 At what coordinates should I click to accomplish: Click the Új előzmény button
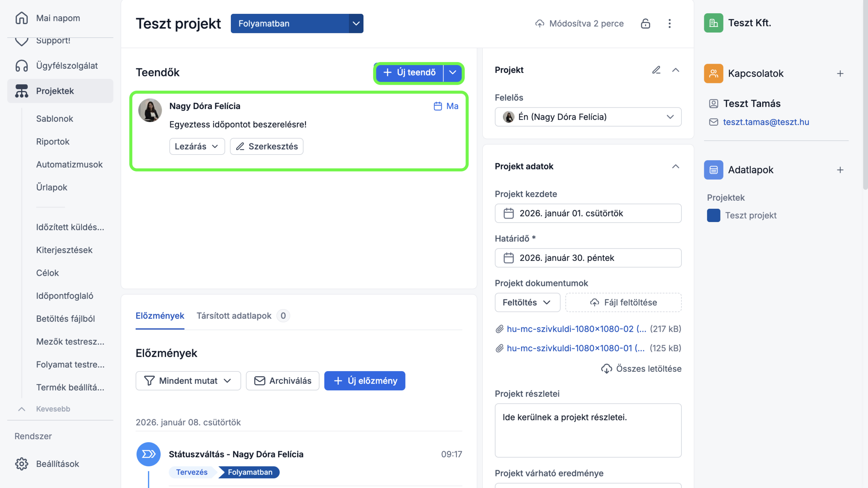click(364, 381)
